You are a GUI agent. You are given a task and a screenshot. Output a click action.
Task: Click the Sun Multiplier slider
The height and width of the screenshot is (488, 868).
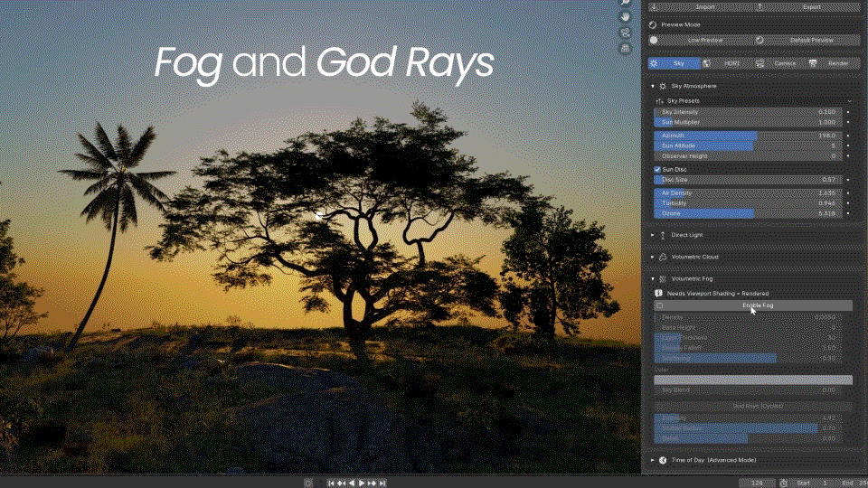[748, 122]
